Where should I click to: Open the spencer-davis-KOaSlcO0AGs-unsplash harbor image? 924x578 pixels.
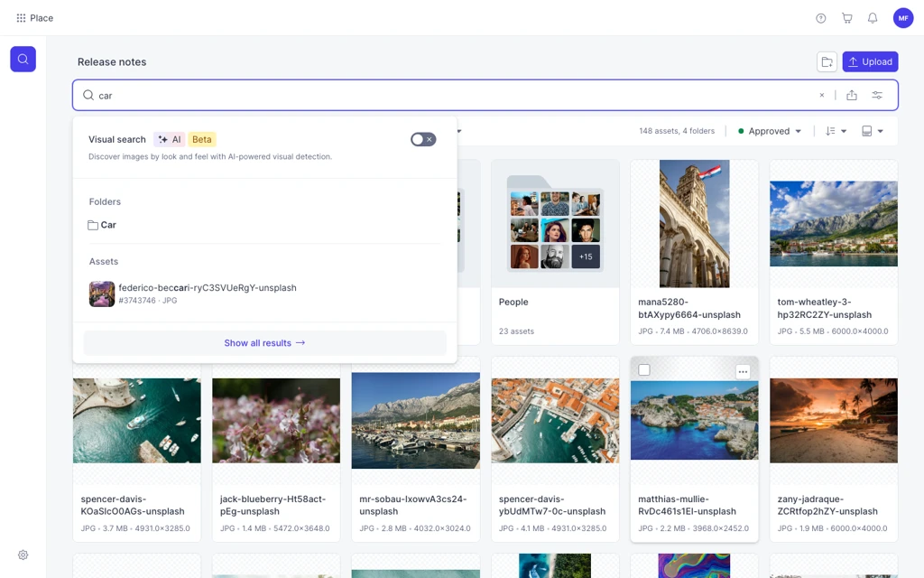tap(137, 421)
